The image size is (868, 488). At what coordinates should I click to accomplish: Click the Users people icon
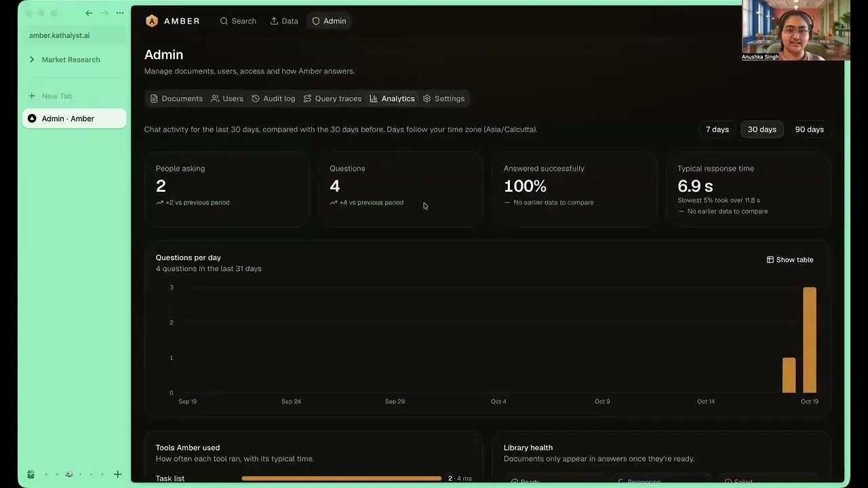(x=215, y=98)
